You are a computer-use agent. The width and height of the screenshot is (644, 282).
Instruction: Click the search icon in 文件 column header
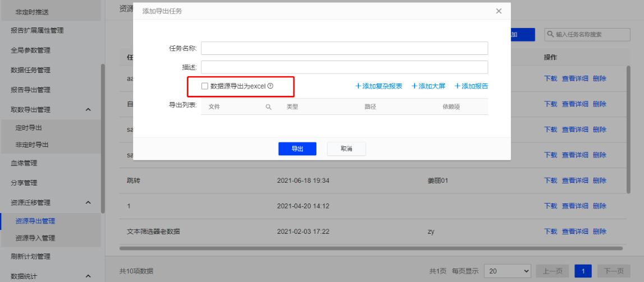tap(268, 107)
